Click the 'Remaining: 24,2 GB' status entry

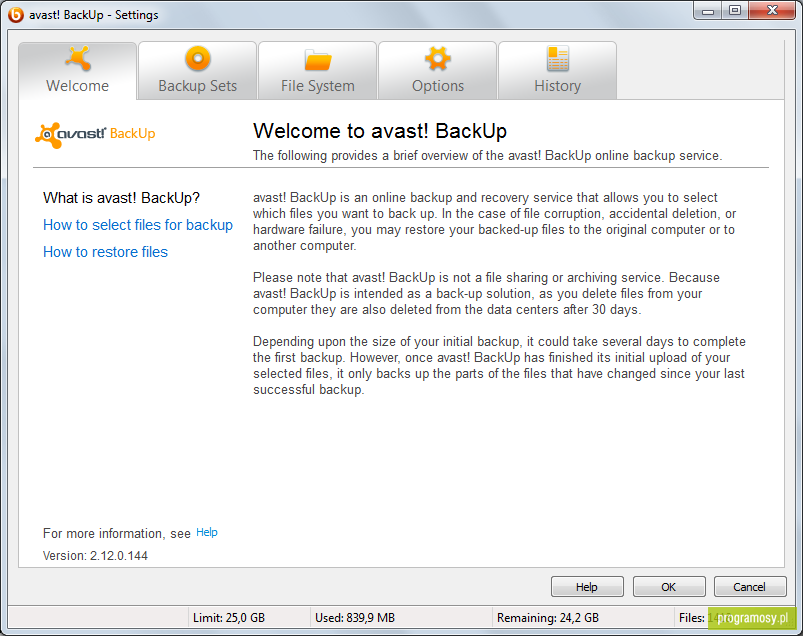click(548, 618)
